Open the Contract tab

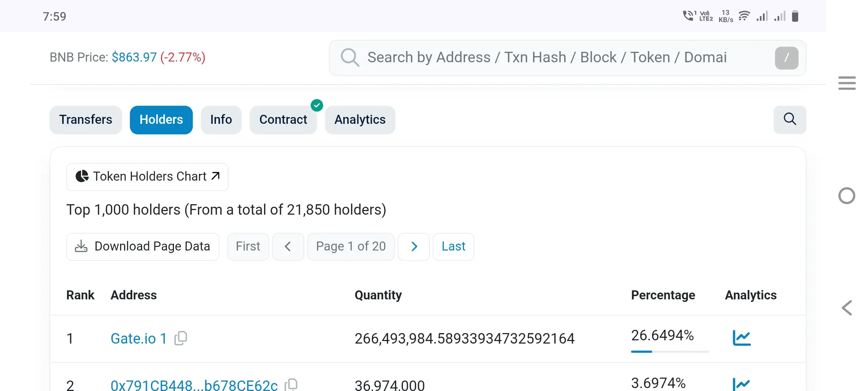pyautogui.click(x=283, y=120)
